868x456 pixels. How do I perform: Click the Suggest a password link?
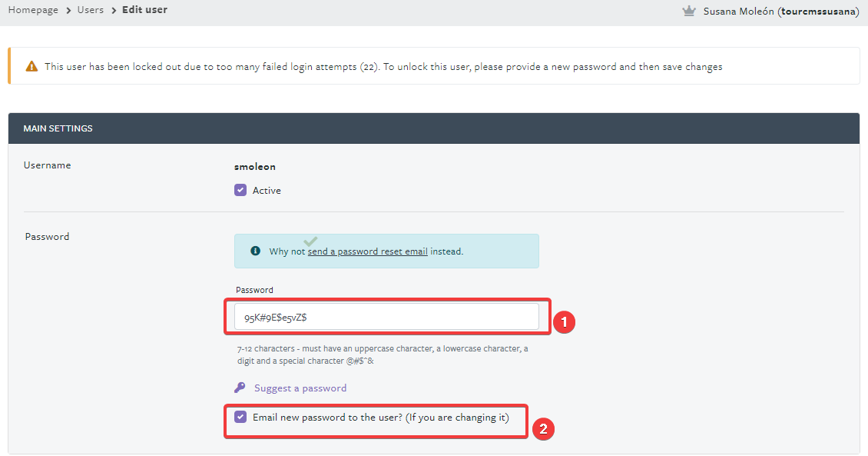click(300, 388)
